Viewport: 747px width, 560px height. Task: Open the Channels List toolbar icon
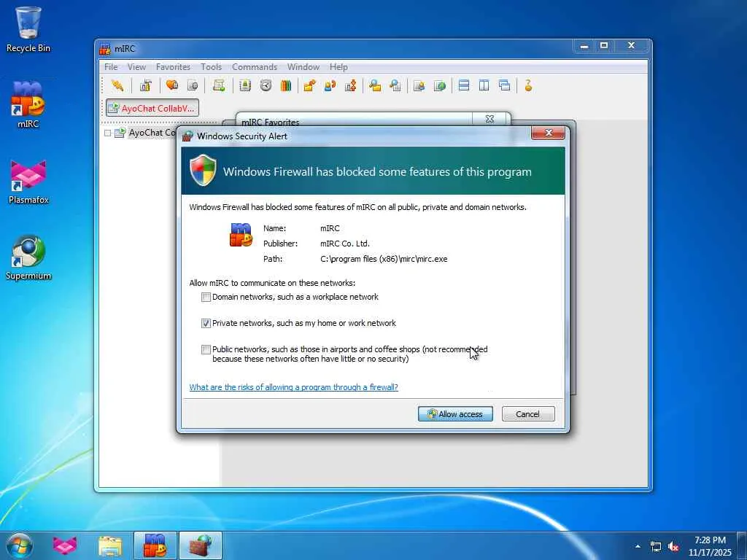point(193,86)
